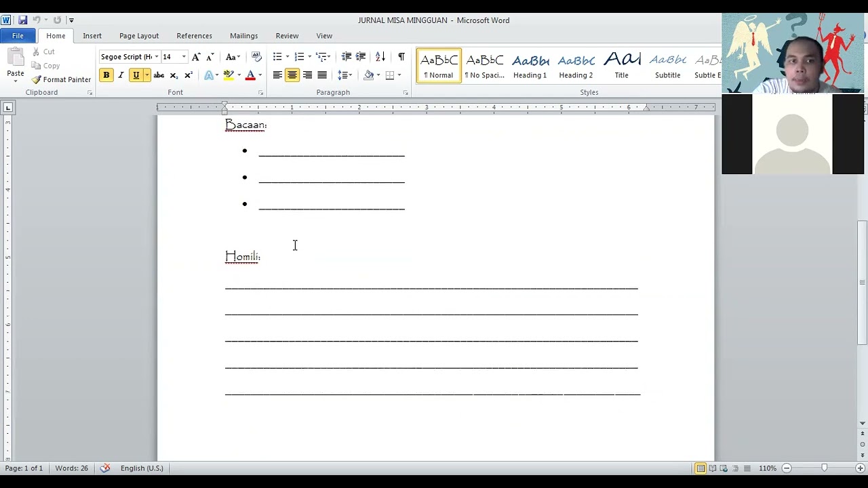The height and width of the screenshot is (488, 868).
Task: Click the font color red A swatch
Action: tap(250, 75)
